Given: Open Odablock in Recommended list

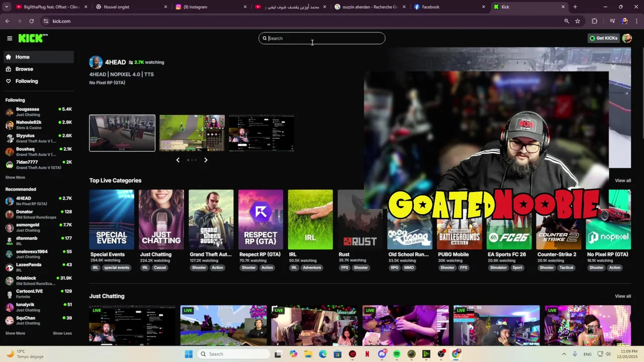Looking at the screenshot, I should pos(39,281).
